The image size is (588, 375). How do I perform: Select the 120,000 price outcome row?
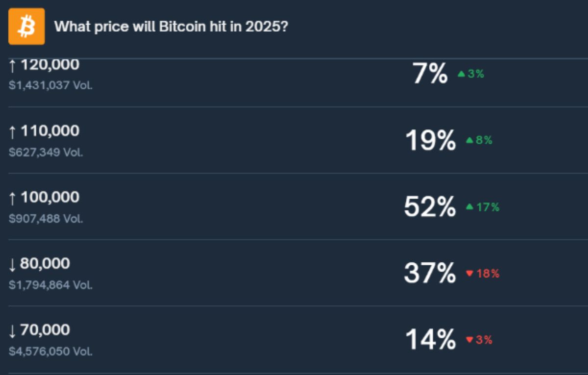coord(294,74)
